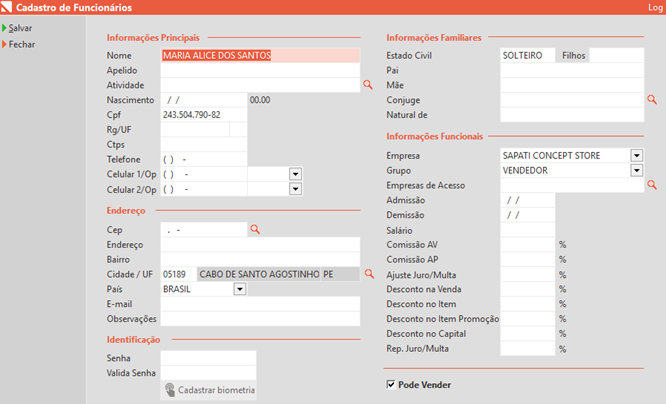The height and width of the screenshot is (404, 666).
Task: Click the Admissão date field
Action: coord(528,200)
